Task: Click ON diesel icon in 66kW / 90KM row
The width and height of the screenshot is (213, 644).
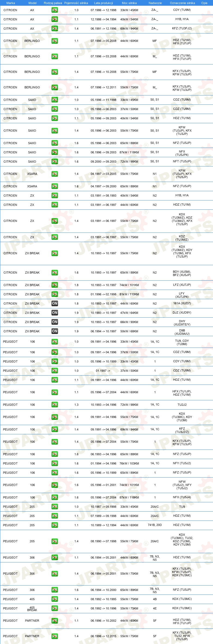Action: point(55,322)
